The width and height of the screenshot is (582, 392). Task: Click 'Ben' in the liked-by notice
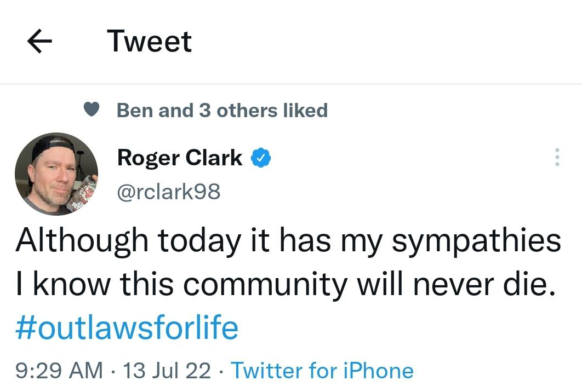[135, 110]
